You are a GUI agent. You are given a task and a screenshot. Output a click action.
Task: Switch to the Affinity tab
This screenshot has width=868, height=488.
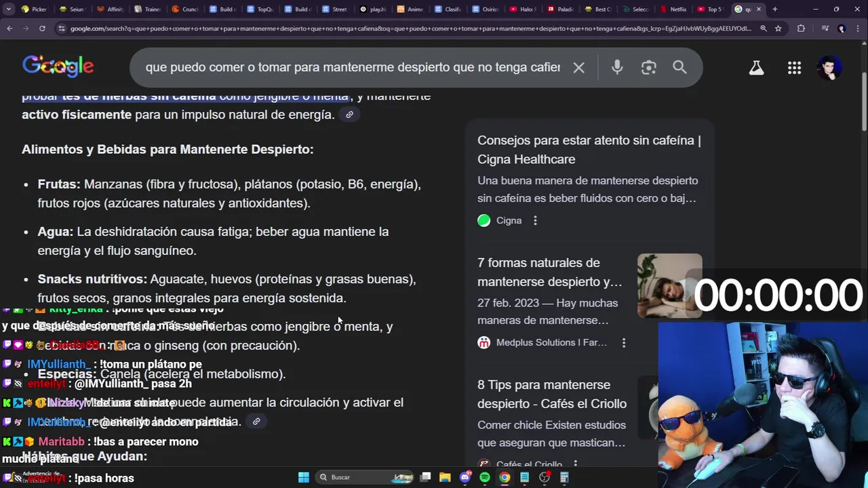click(x=110, y=9)
